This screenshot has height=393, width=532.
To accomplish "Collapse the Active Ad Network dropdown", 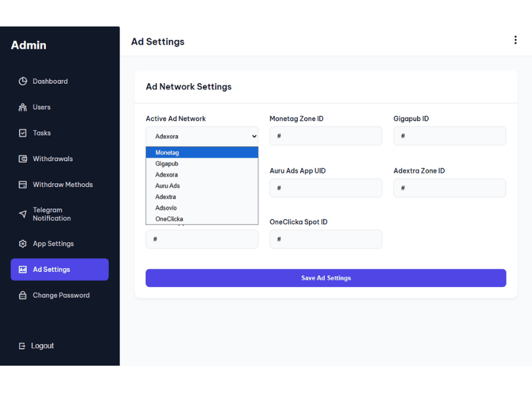I will tap(202, 136).
